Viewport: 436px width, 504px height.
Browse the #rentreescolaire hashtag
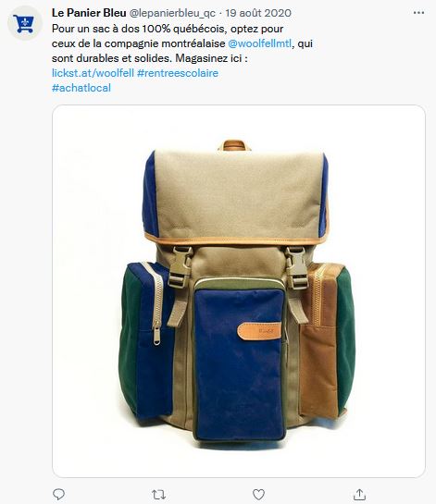click(x=178, y=73)
